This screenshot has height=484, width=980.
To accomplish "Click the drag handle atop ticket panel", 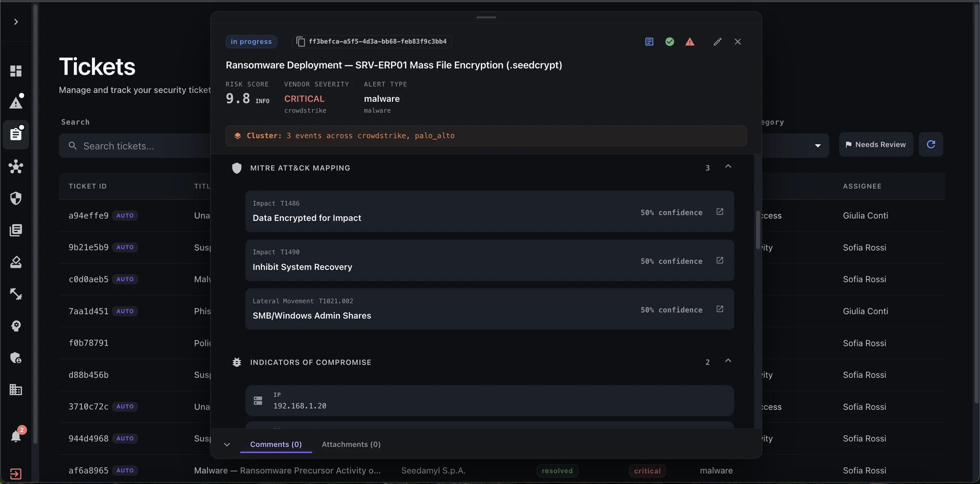I will click(x=486, y=17).
